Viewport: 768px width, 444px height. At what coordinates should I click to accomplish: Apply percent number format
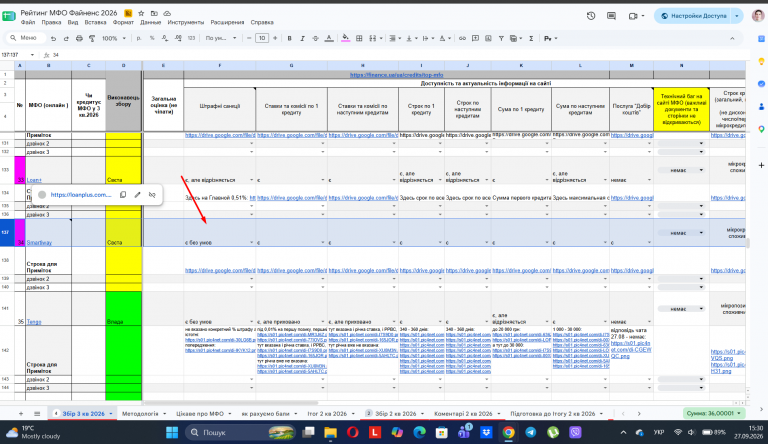(x=152, y=38)
